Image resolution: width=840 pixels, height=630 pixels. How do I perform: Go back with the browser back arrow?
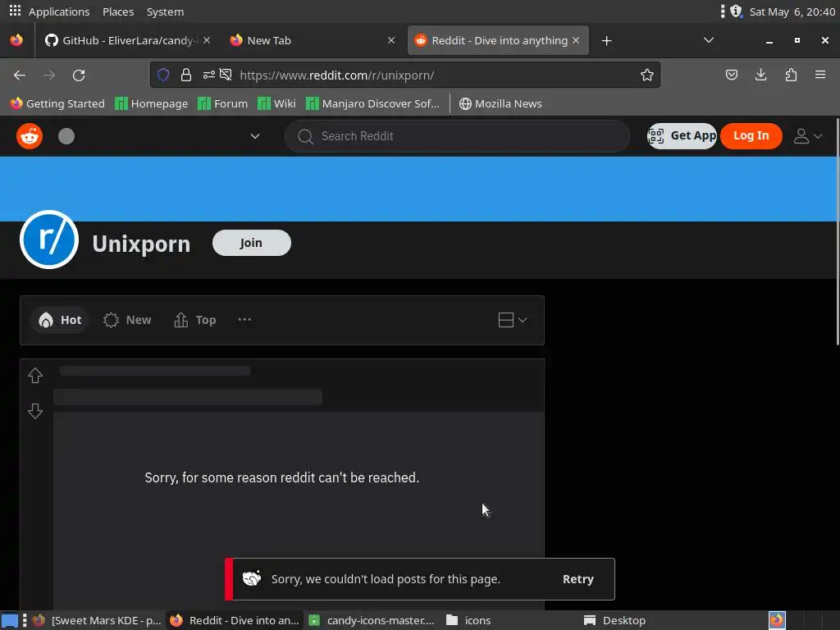tap(20, 75)
